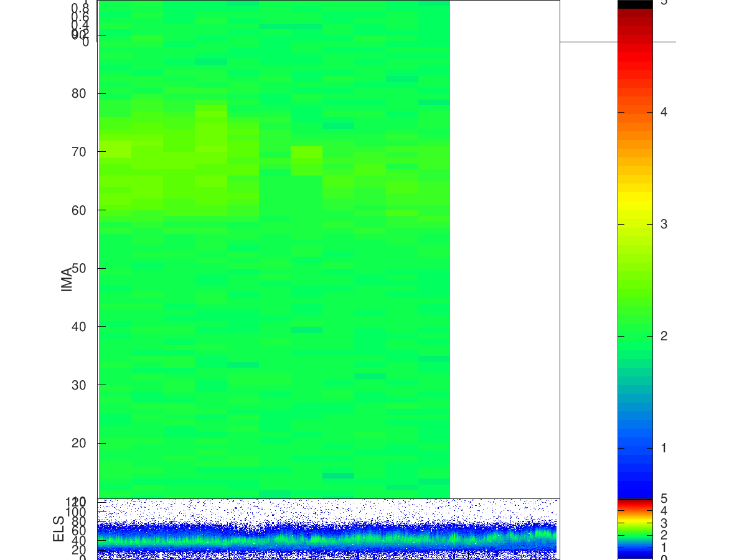Select tick value 80 on IMA axis

[x=79, y=93]
